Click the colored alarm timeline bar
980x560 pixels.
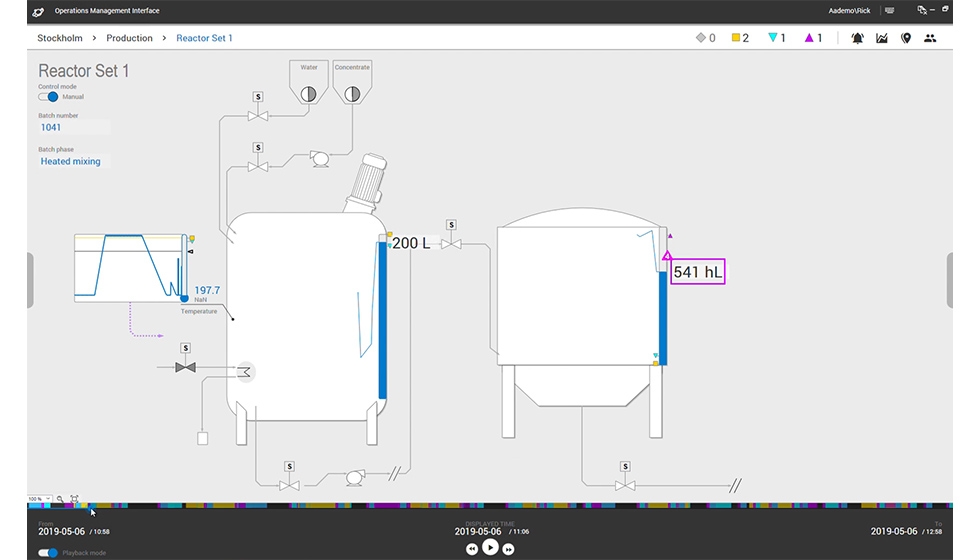pos(500,506)
